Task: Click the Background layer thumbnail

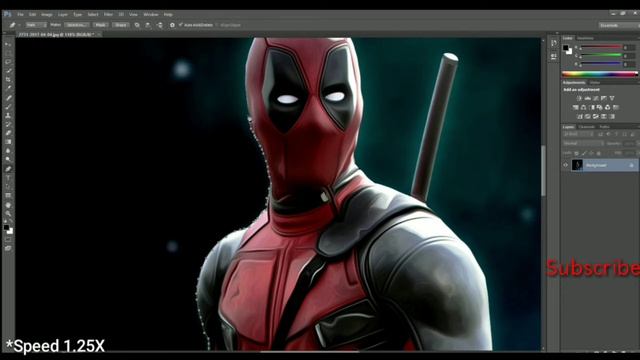Action: click(x=577, y=165)
